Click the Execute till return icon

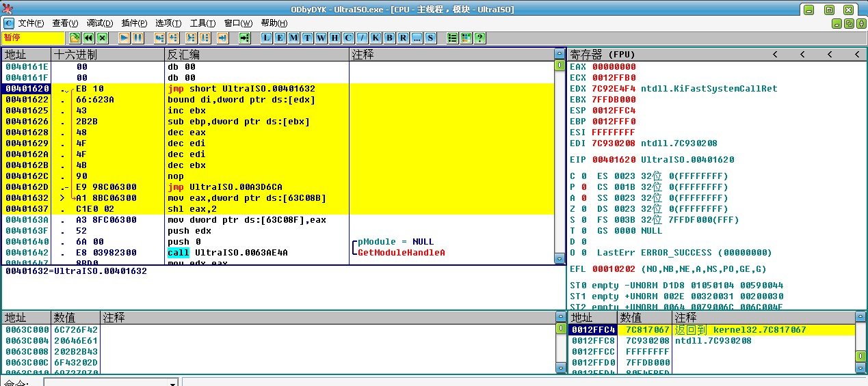tap(222, 38)
